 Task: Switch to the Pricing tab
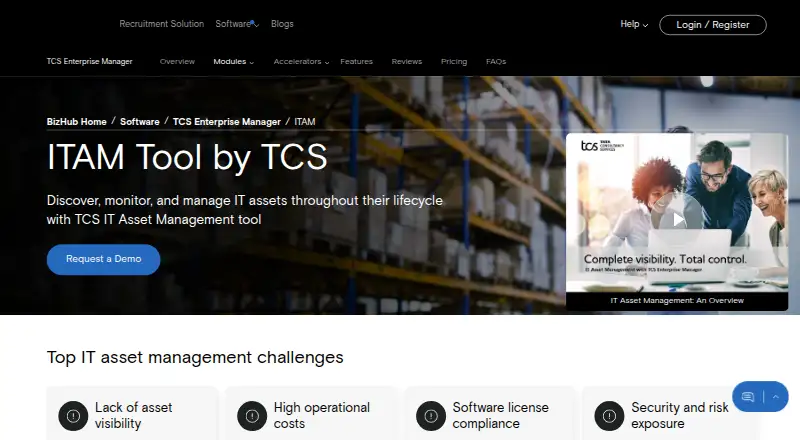[x=454, y=61]
